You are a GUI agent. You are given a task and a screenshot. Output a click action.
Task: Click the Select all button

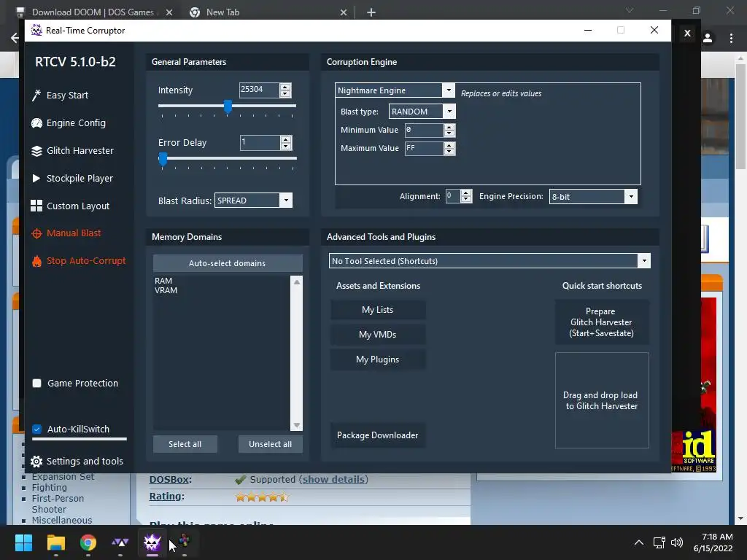click(x=185, y=444)
